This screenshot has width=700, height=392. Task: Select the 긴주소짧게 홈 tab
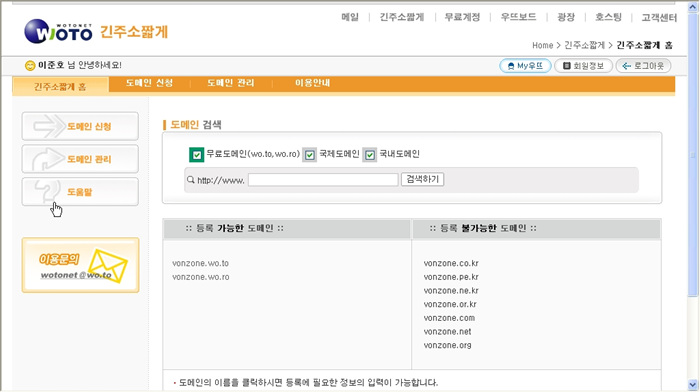click(60, 86)
